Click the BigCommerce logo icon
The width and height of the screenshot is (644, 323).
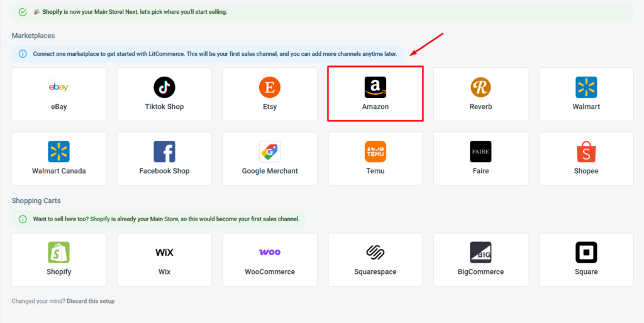click(x=480, y=252)
